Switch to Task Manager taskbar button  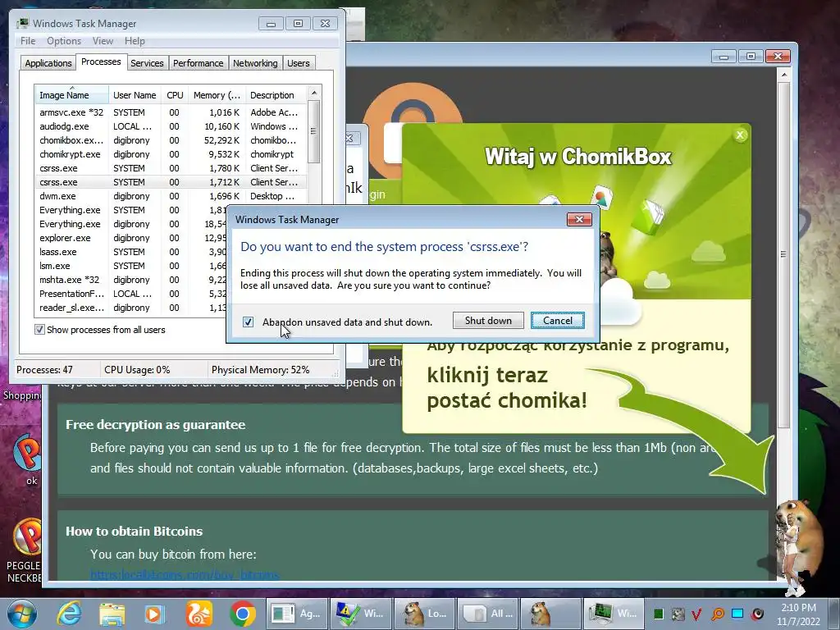[x=614, y=614]
